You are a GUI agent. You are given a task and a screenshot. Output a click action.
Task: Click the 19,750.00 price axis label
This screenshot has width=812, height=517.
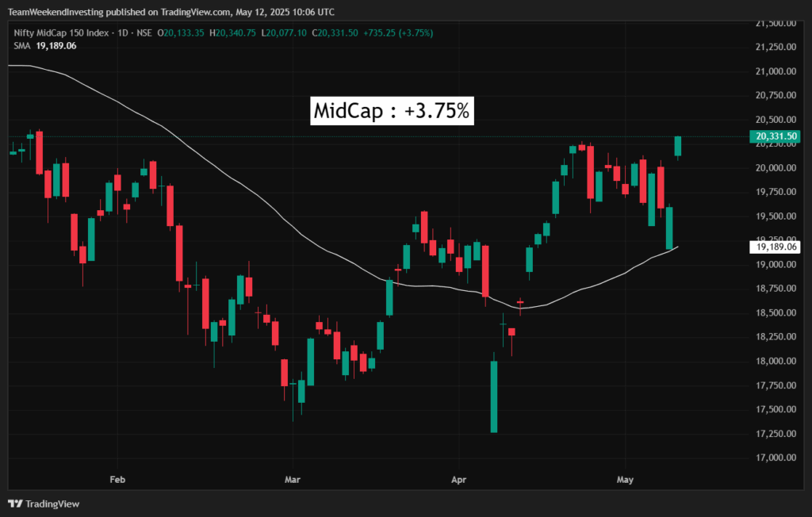pos(776,192)
